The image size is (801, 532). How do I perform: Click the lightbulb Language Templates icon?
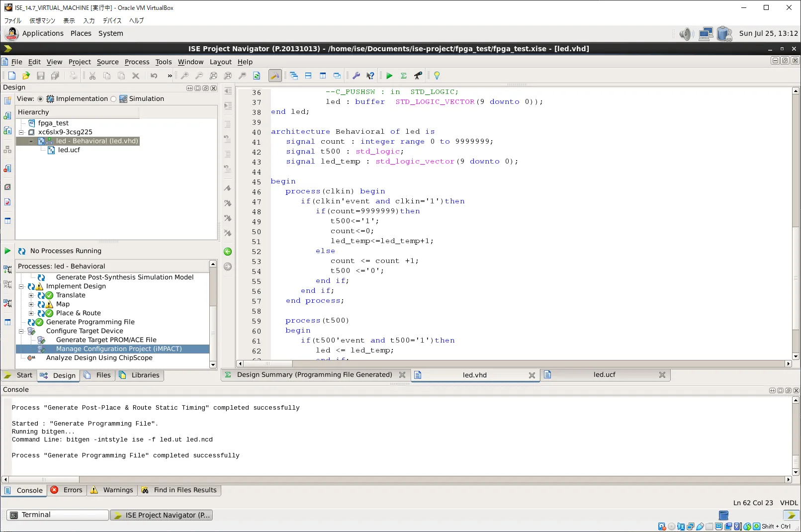(437, 76)
